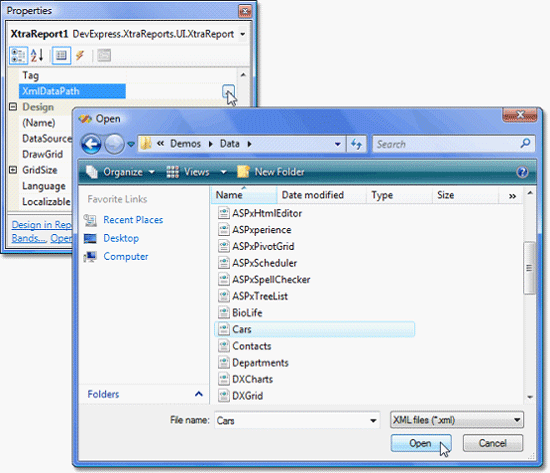Collapse the Design category
The height and width of the screenshot is (473, 550).
click(13, 107)
